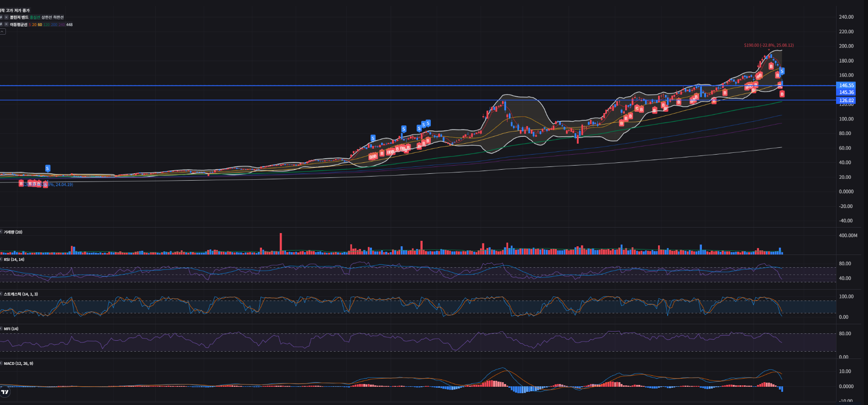Screen dimensions: 868x405
Task: Select the 145.36 current price label
Action: pos(846,92)
